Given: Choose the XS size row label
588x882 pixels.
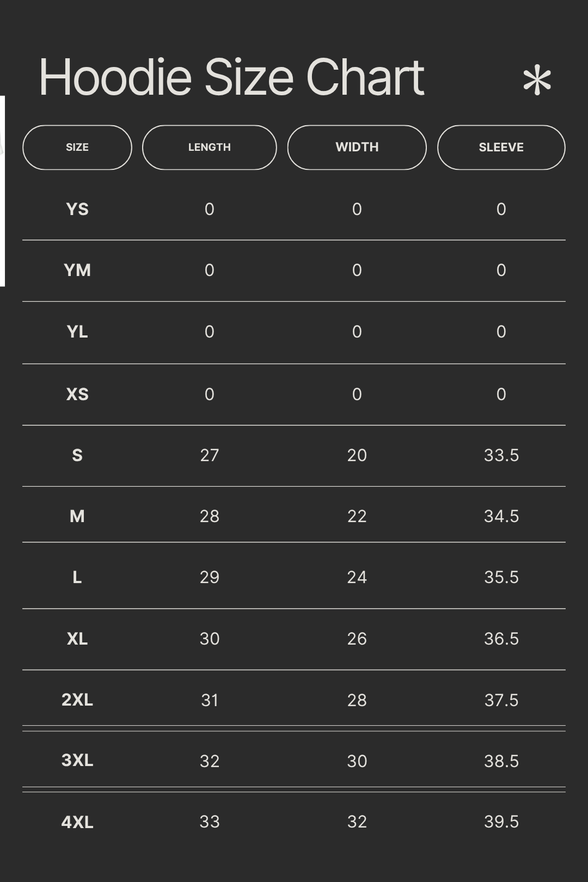Looking at the screenshot, I should click(77, 394).
